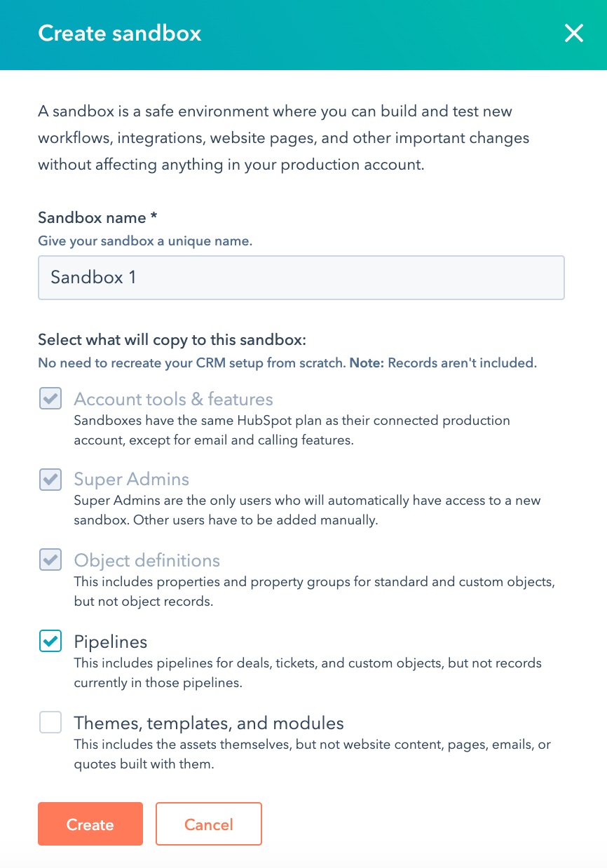This screenshot has width=607, height=868.
Task: Click the Account tools & features label
Action: (x=173, y=398)
